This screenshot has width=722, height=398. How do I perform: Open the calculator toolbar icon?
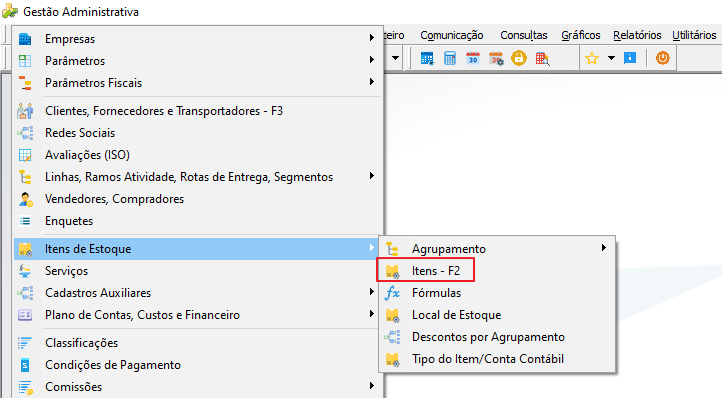coord(450,59)
